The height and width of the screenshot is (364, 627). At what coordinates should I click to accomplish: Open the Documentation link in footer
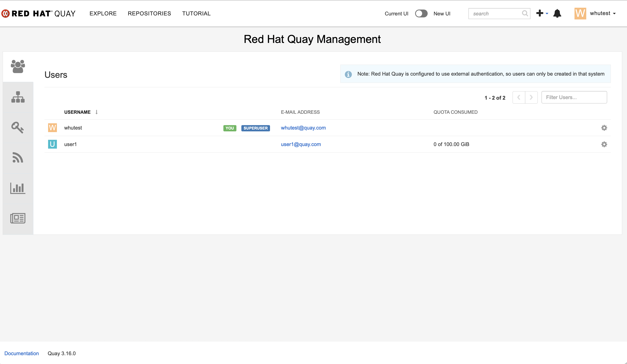(22, 353)
